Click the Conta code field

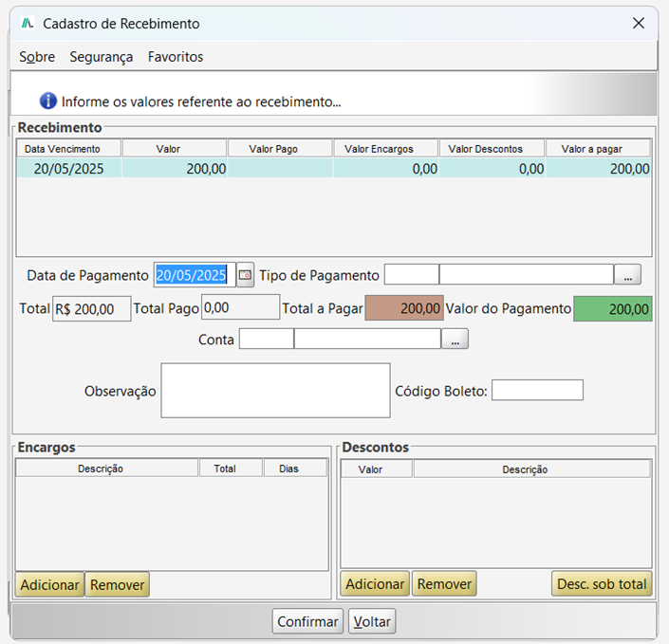(267, 339)
